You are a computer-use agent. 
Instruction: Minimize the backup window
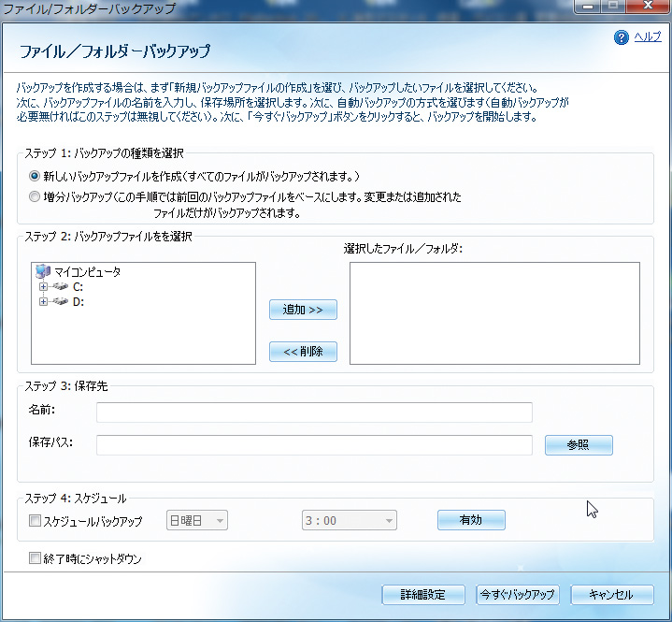(588, 6)
